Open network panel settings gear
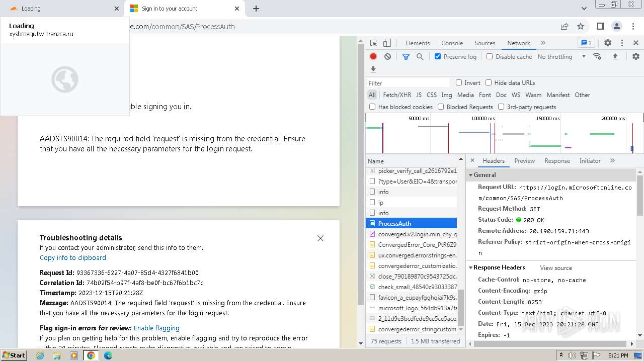The width and height of the screenshot is (644, 362). pos(636,56)
